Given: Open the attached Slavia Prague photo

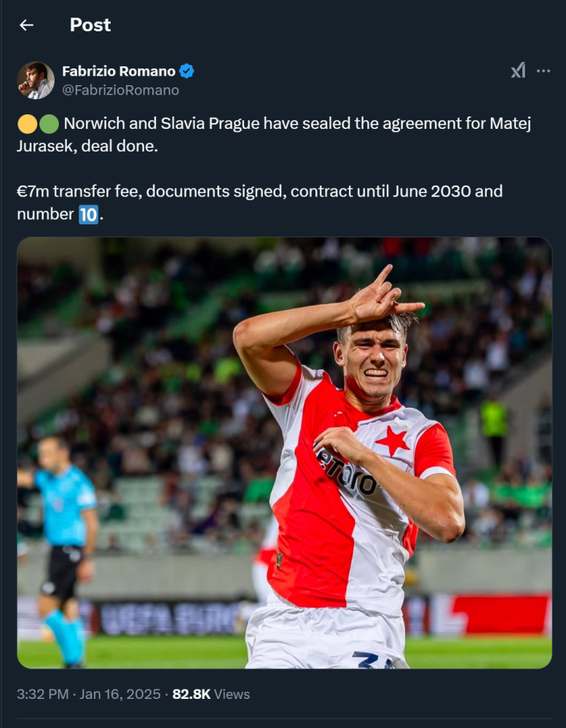Looking at the screenshot, I should [x=284, y=452].
